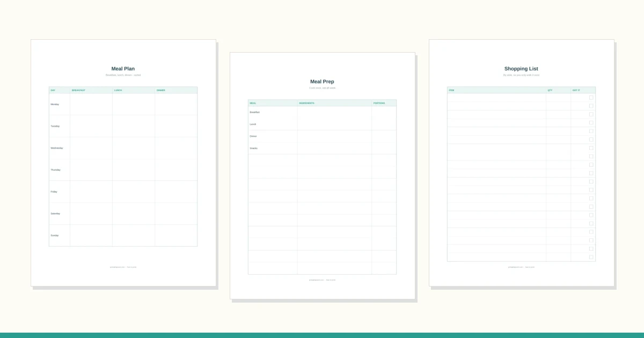
Task: Select the Dinner row in Meal Prep
Action: [x=322, y=136]
